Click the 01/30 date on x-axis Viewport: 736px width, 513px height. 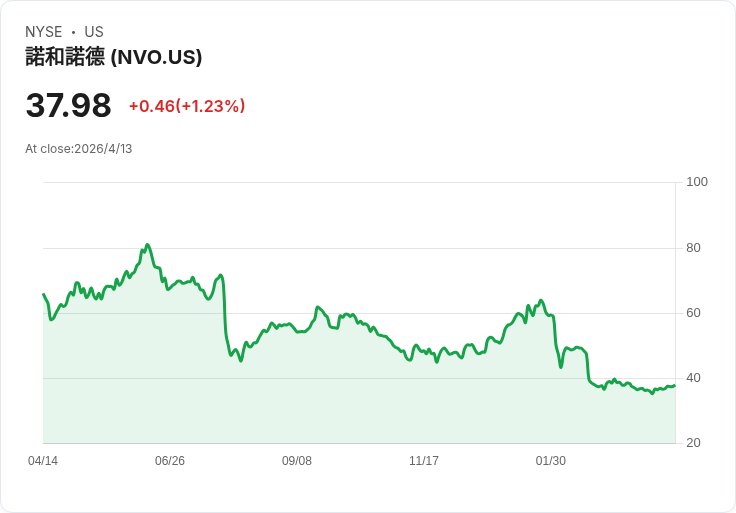(551, 461)
